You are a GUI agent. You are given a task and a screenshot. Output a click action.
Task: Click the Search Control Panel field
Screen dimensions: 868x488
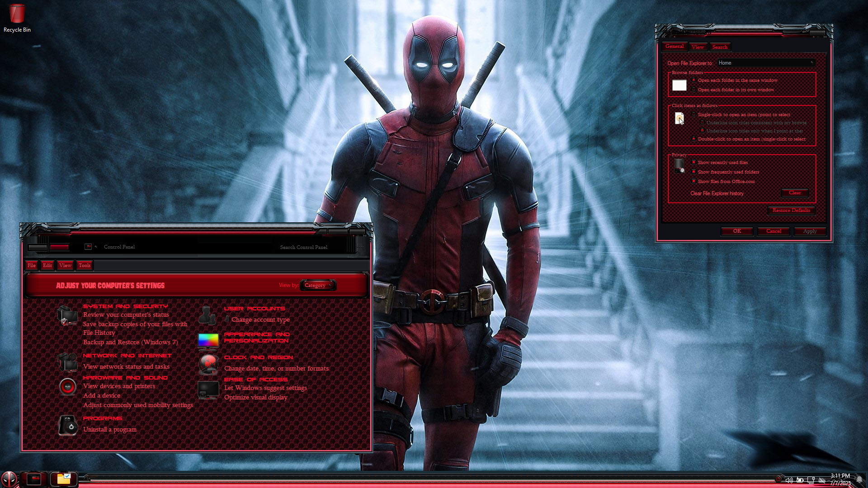pos(312,247)
